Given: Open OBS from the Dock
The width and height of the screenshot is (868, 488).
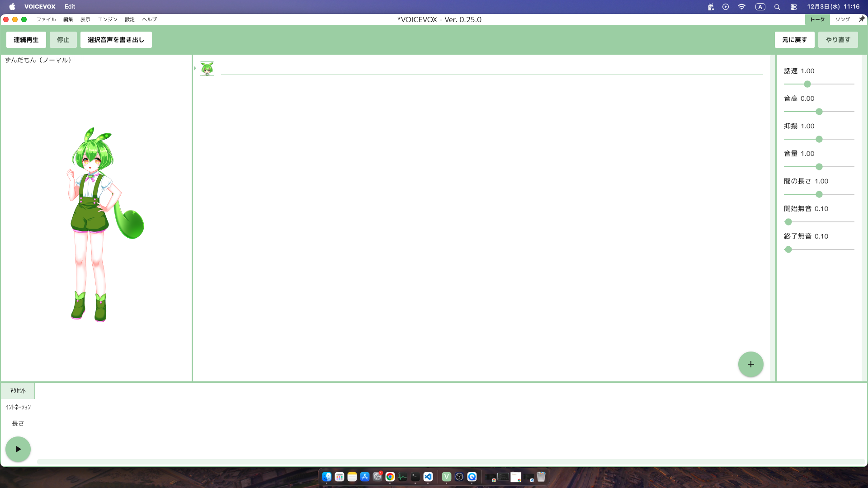Looking at the screenshot, I should [459, 477].
